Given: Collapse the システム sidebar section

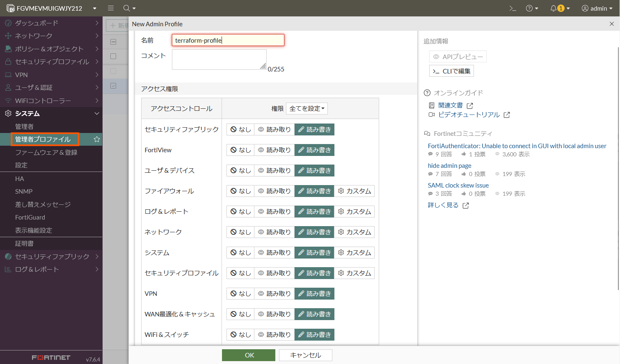Looking at the screenshot, I should (51, 114).
